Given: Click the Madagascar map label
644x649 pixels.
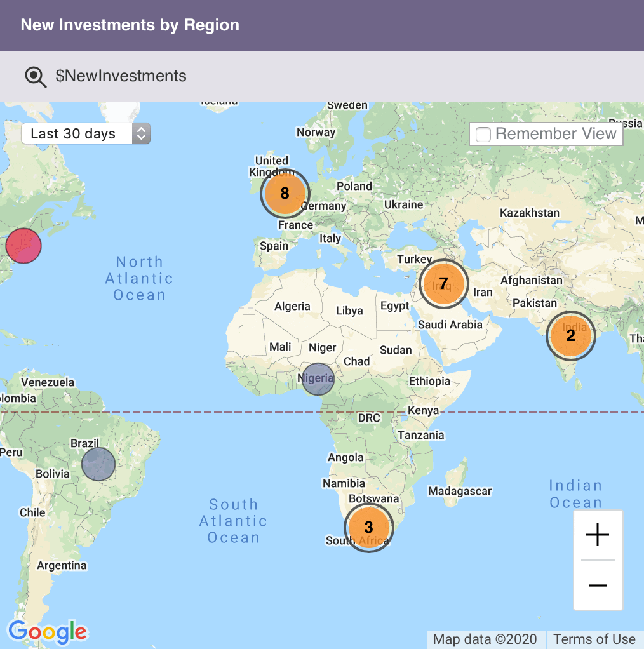Looking at the screenshot, I should [x=459, y=492].
